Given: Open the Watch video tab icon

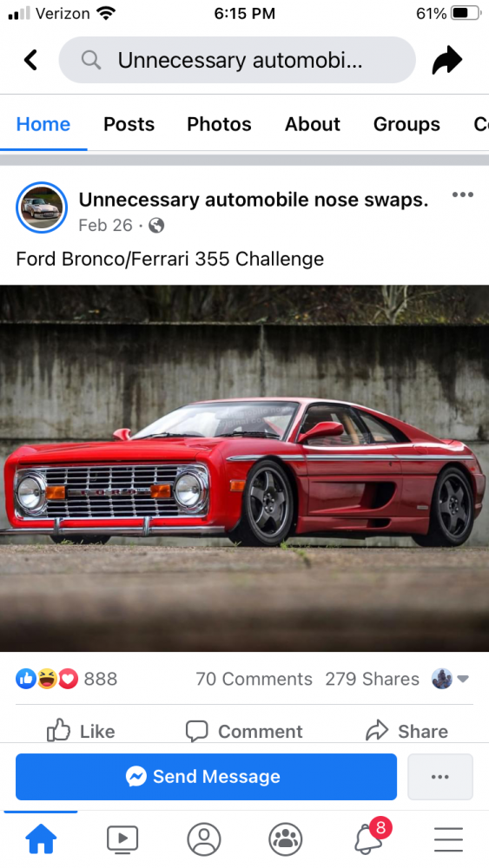Looking at the screenshot, I should tap(122, 839).
